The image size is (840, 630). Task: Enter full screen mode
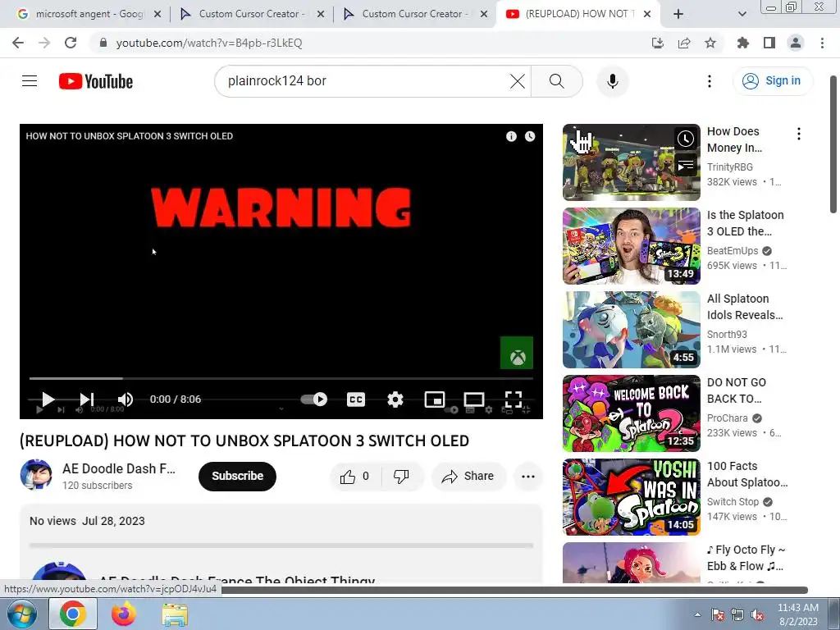[514, 399]
